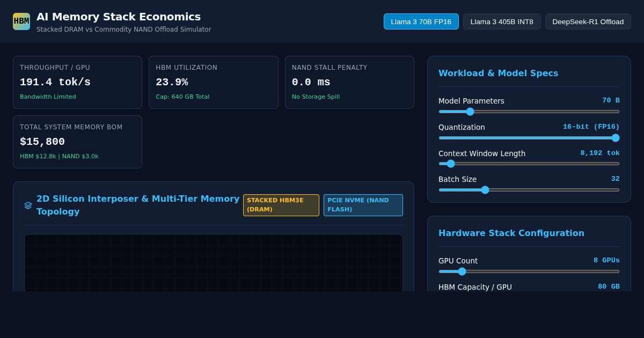The image size is (644, 338).
Task: Adjust the GPU Count slider
Action: [529, 271]
